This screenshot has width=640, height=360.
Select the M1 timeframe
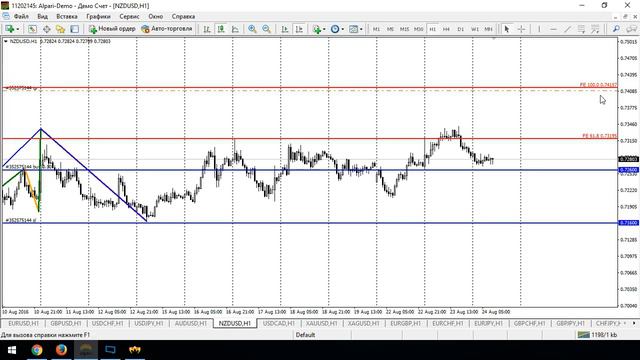[x=376, y=29]
